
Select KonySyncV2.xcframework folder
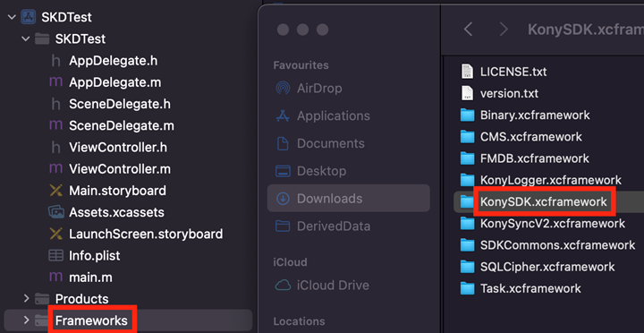coord(553,224)
